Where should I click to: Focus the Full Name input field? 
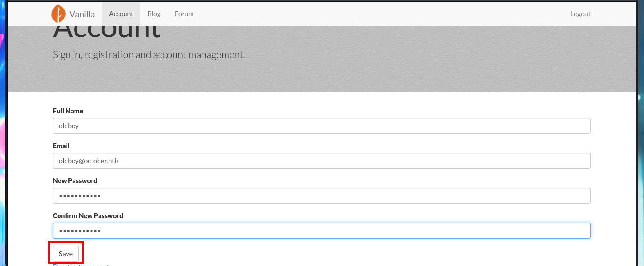click(322, 126)
